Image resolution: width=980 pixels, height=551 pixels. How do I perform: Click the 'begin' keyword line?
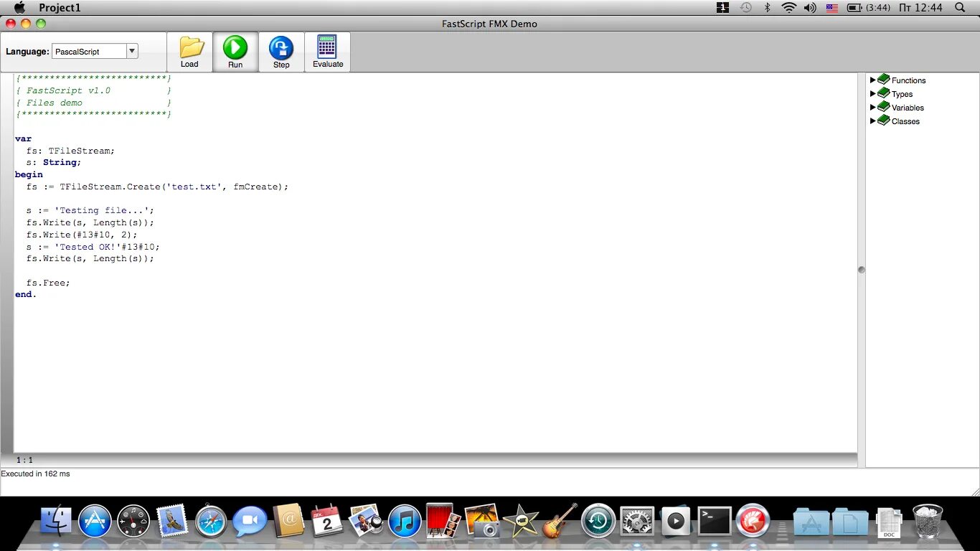point(29,174)
